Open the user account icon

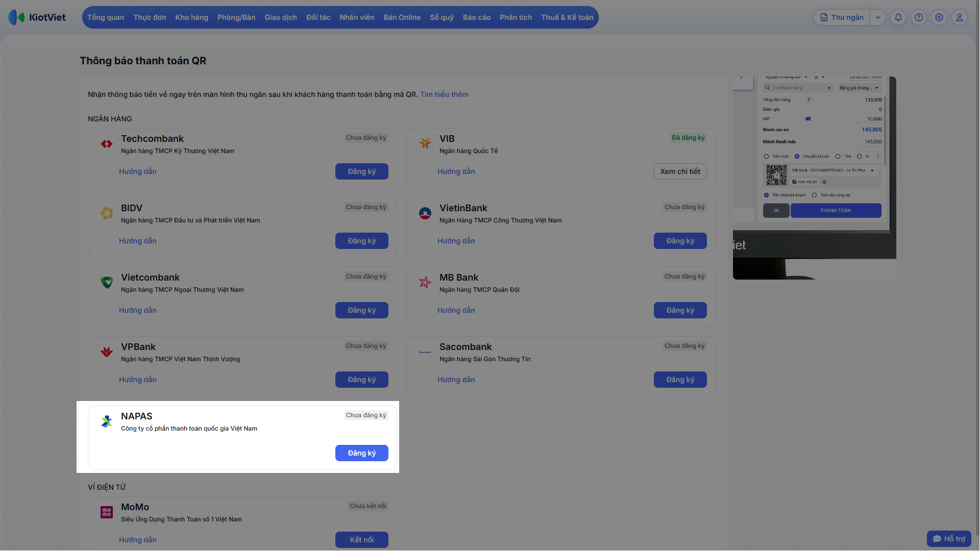pyautogui.click(x=960, y=17)
